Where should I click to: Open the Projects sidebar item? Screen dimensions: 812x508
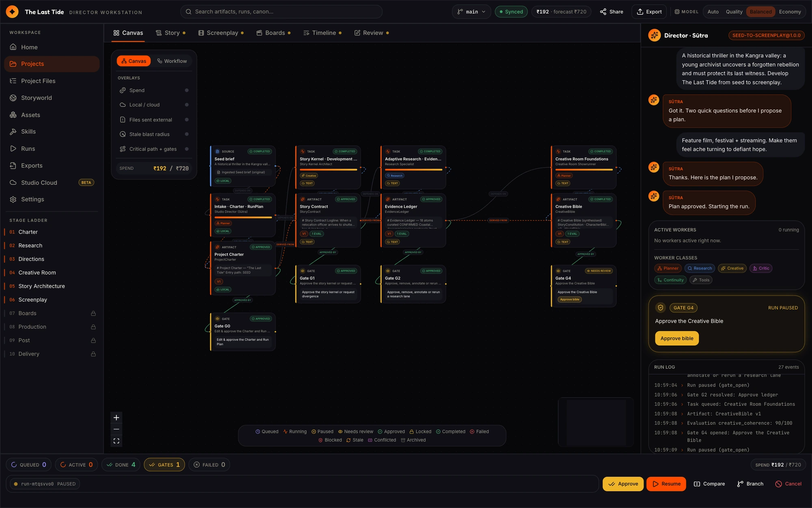(52, 64)
